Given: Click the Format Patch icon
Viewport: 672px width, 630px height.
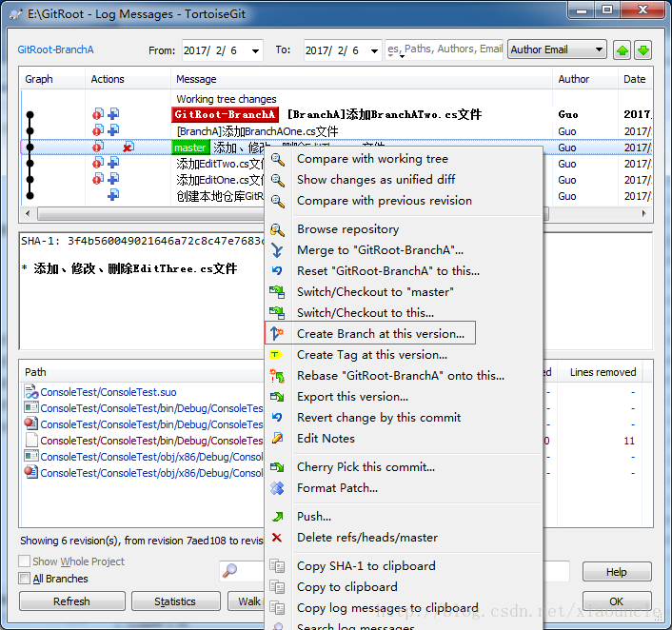Looking at the screenshot, I should (277, 487).
